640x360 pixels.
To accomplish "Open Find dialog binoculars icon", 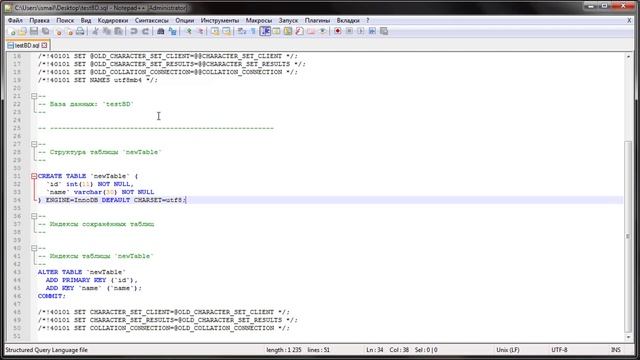I will 160,31.
